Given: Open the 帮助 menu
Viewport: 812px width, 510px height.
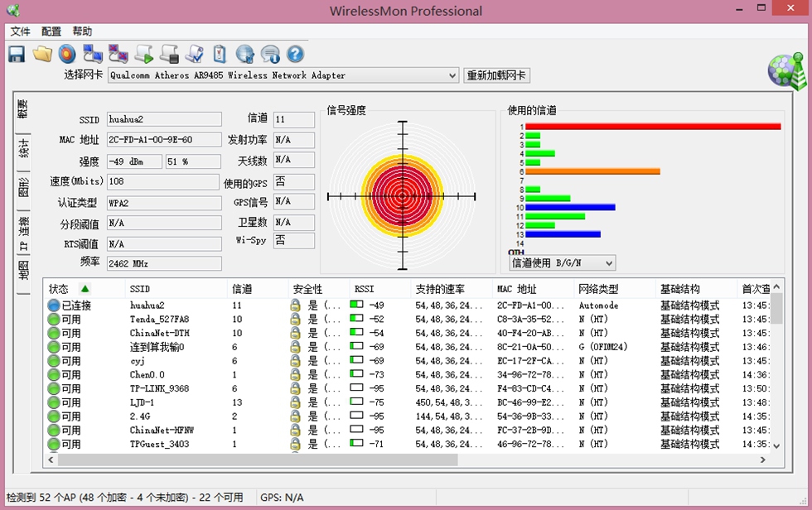Looking at the screenshot, I should click(x=82, y=31).
